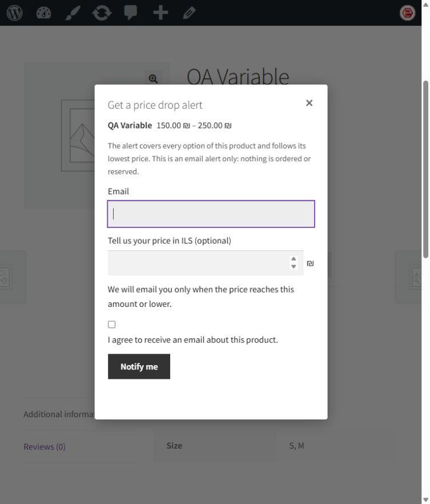Decrease the price with down arrow
Screen dimensions: 430x504
point(294,266)
